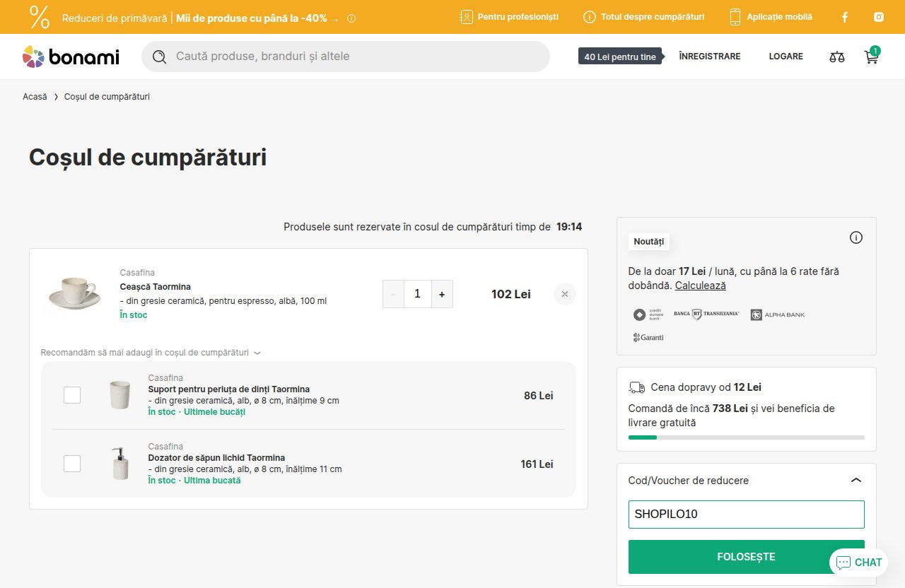Click the Garanti bank logo
Viewport: 905px width, 588px height.
pos(648,337)
